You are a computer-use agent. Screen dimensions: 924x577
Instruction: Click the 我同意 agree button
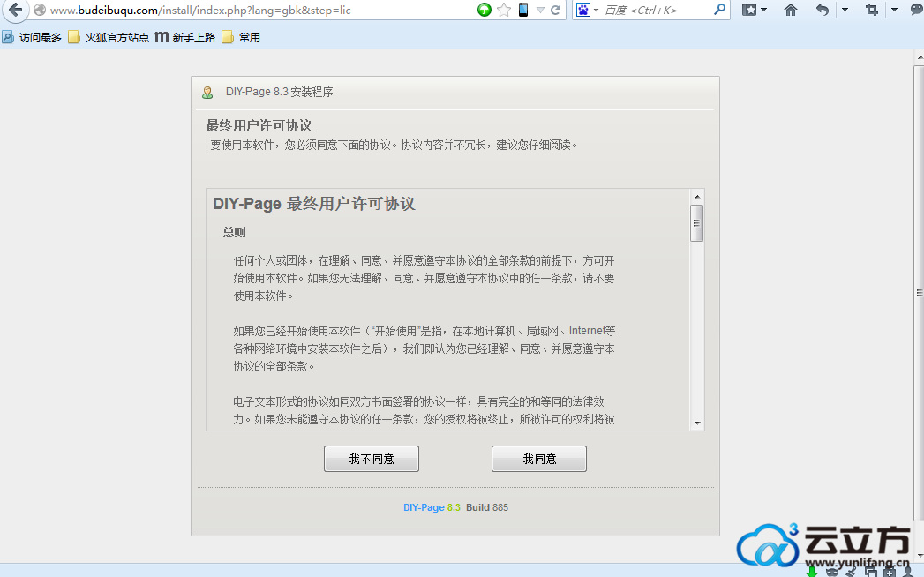point(539,459)
